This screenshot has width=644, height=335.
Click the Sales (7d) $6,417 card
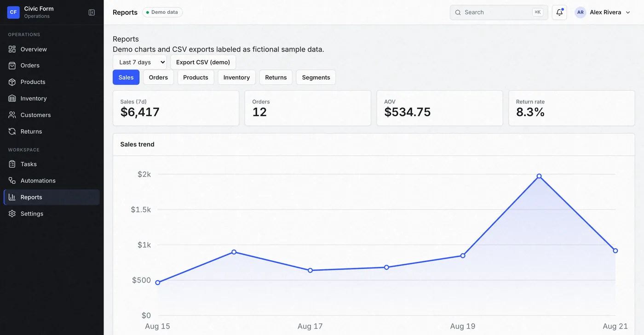point(176,108)
